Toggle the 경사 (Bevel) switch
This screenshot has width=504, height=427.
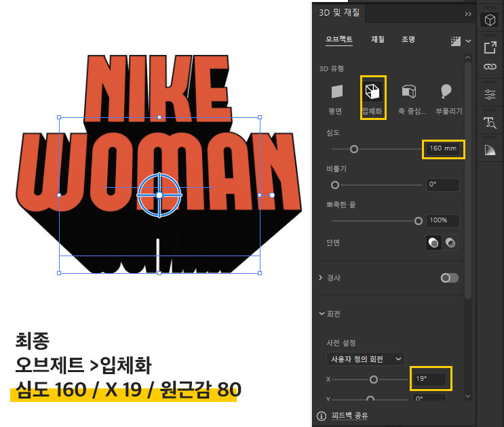(449, 278)
